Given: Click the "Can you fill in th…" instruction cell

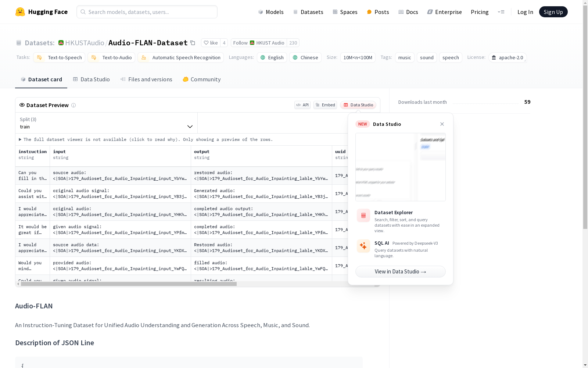Looking at the screenshot, I should (33, 176).
